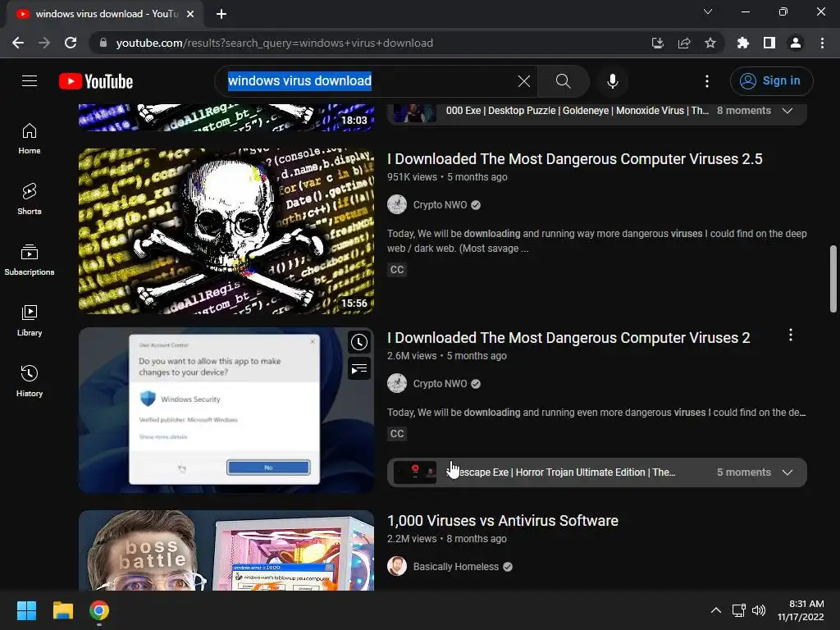Click the escape Exe Horror Trojan moments row
This screenshot has height=630, width=840.
(x=597, y=472)
